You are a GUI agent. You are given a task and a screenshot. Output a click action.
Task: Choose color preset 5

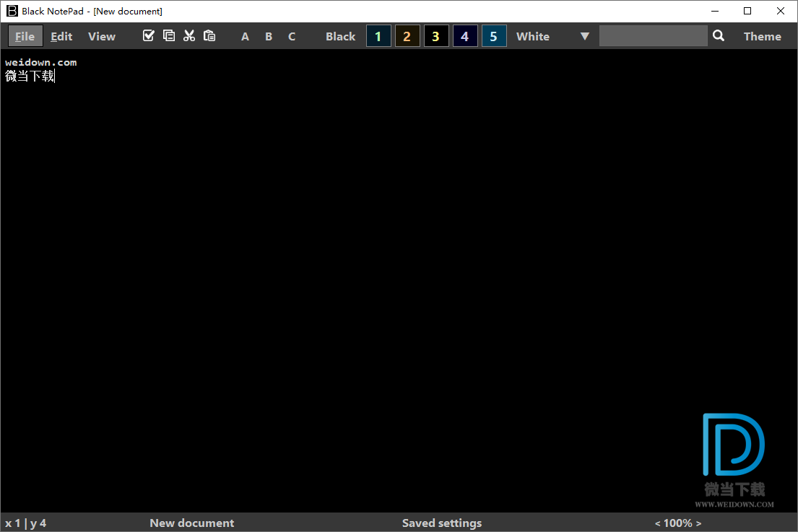(x=494, y=36)
